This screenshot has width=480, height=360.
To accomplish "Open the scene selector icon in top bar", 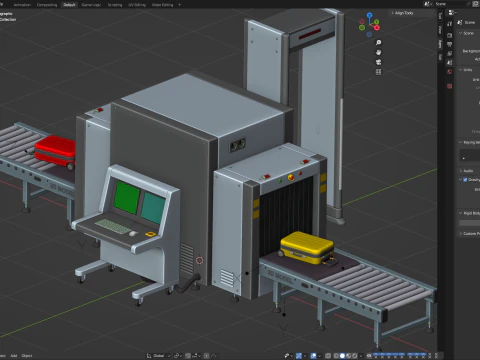I will click(x=427, y=4).
